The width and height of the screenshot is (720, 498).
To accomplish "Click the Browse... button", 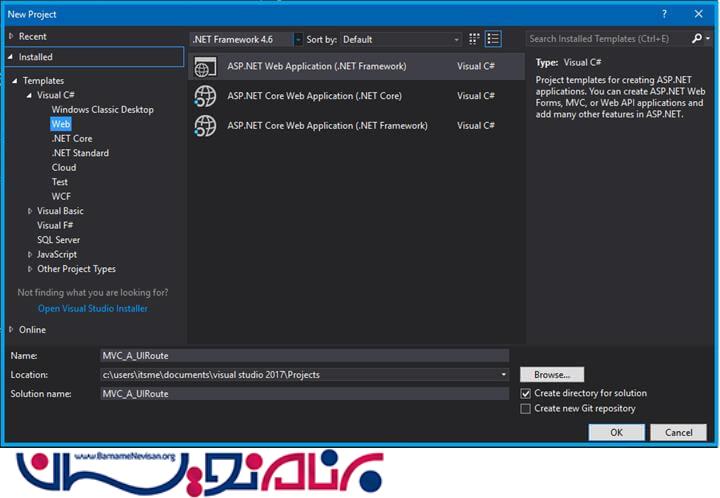I will point(551,375).
